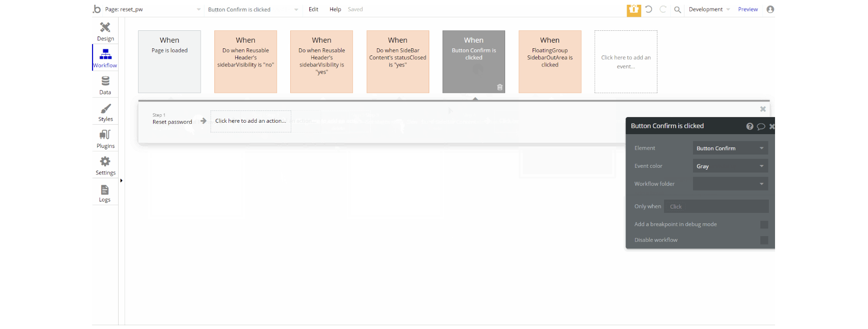
Task: Open the Development version dropdown
Action: coord(709,9)
